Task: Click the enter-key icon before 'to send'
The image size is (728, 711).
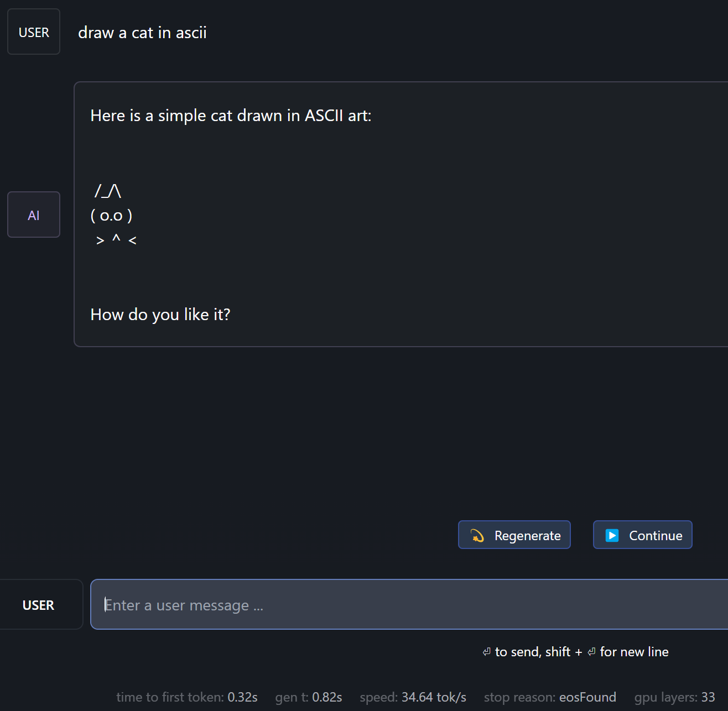Action: pyautogui.click(x=487, y=652)
